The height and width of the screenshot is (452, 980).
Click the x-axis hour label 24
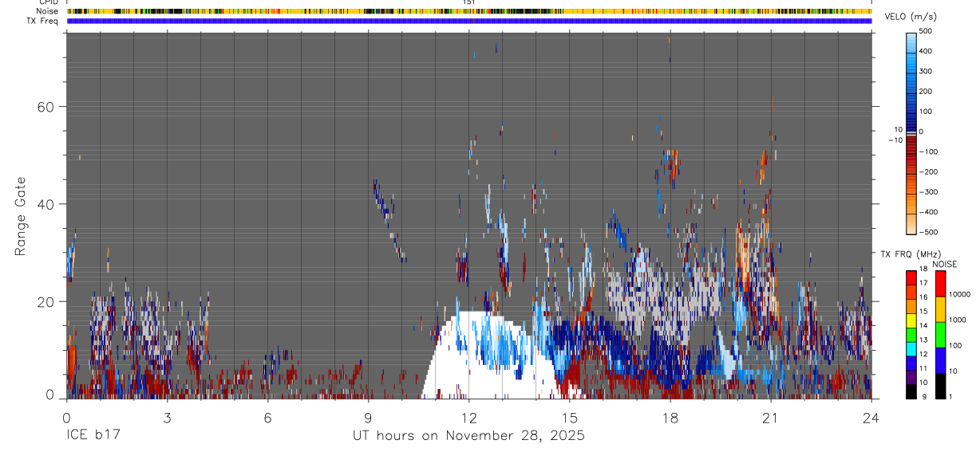(x=871, y=416)
